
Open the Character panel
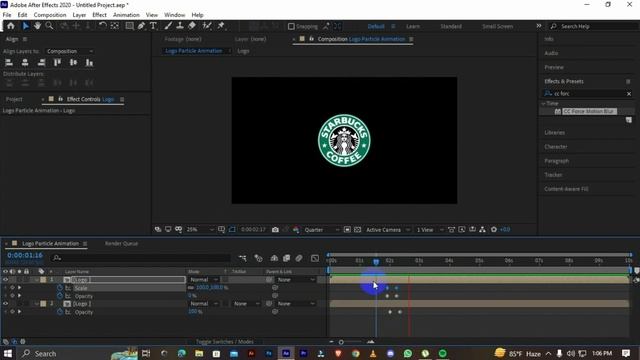point(556,147)
